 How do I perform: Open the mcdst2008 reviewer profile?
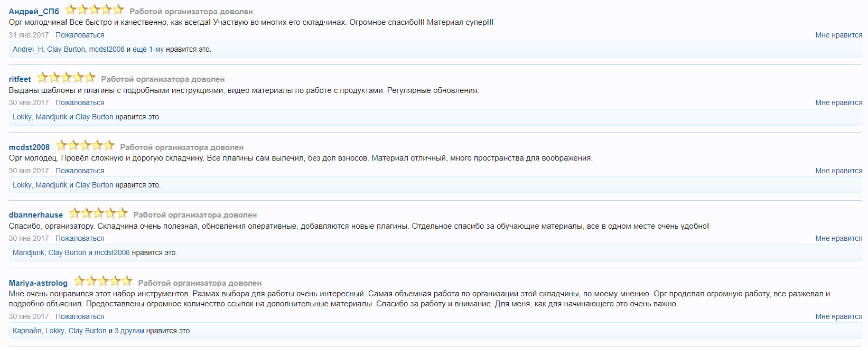[x=29, y=147]
